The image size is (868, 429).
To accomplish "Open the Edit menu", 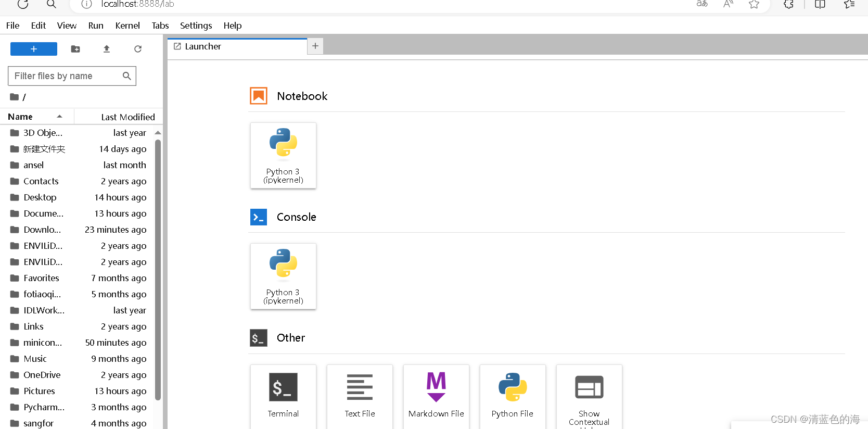I will click(39, 26).
